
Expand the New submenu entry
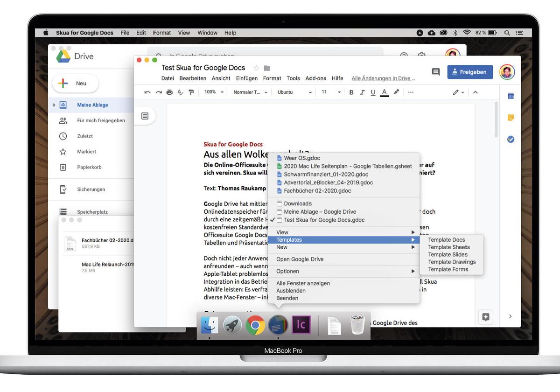344,247
